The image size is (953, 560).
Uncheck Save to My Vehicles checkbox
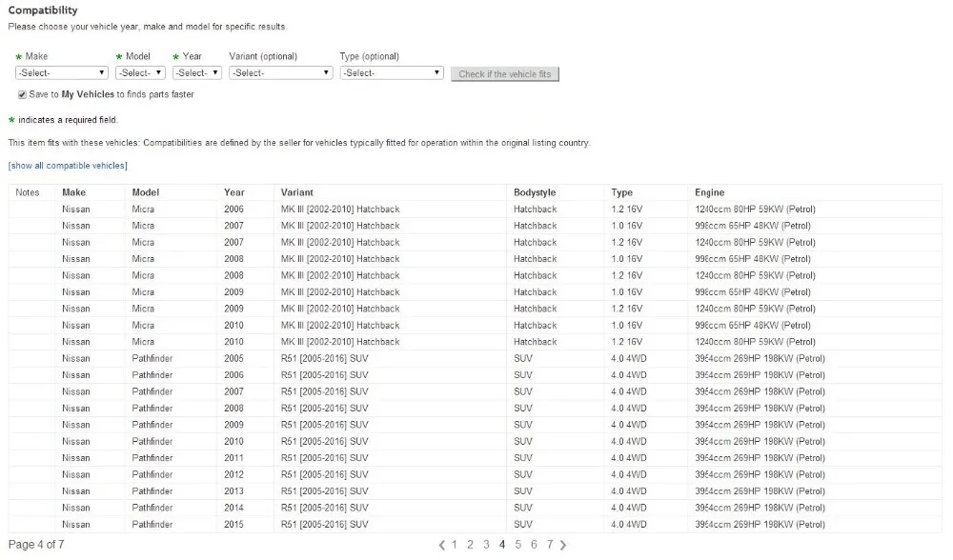22,94
